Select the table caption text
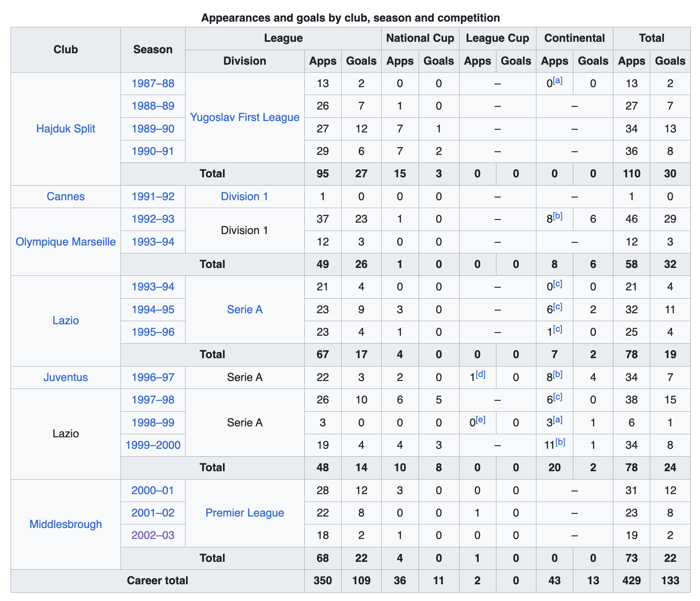This screenshot has height=601, width=700. [350, 18]
